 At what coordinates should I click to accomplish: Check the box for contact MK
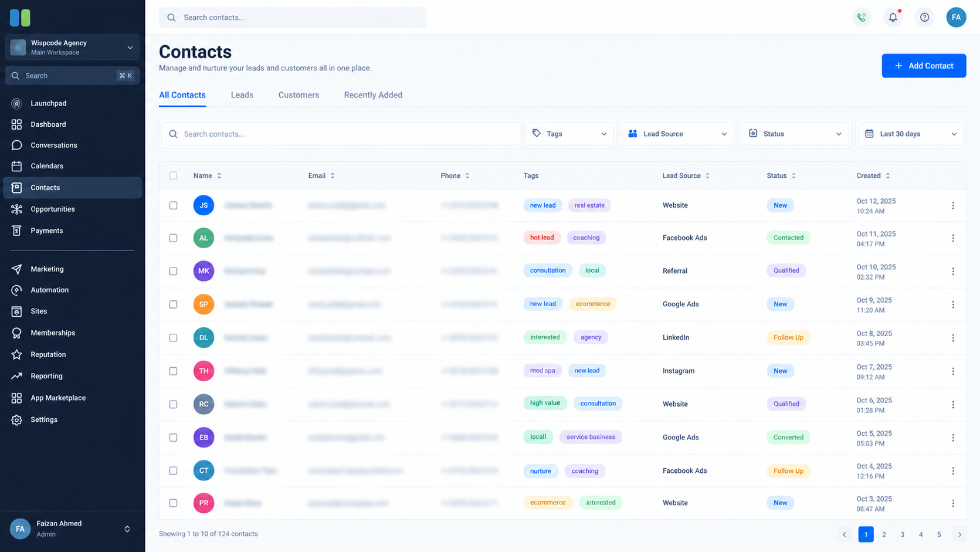point(173,271)
